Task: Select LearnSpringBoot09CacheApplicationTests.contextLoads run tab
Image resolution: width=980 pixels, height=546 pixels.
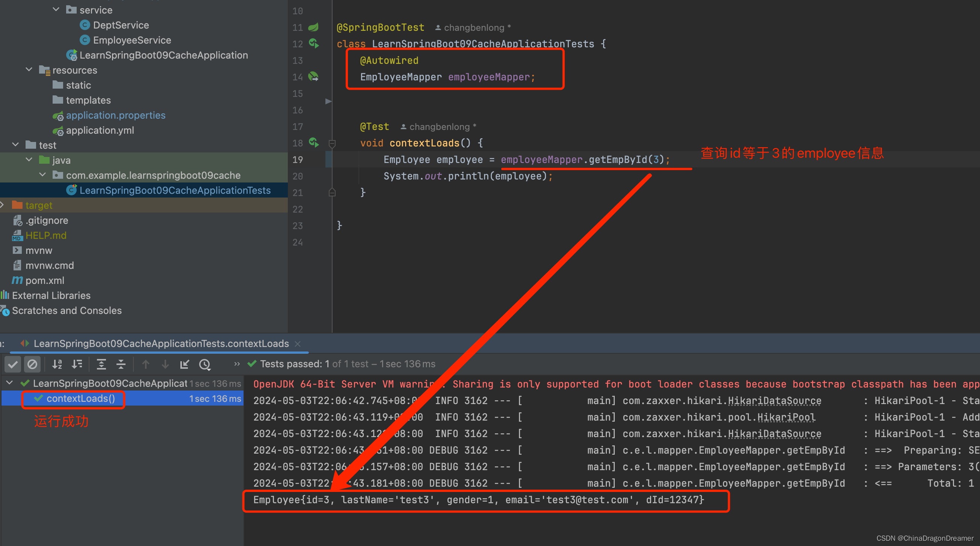Action: [x=161, y=344]
